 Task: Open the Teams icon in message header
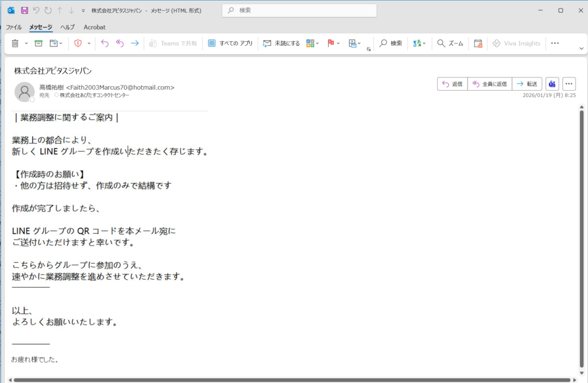pyautogui.click(x=552, y=84)
